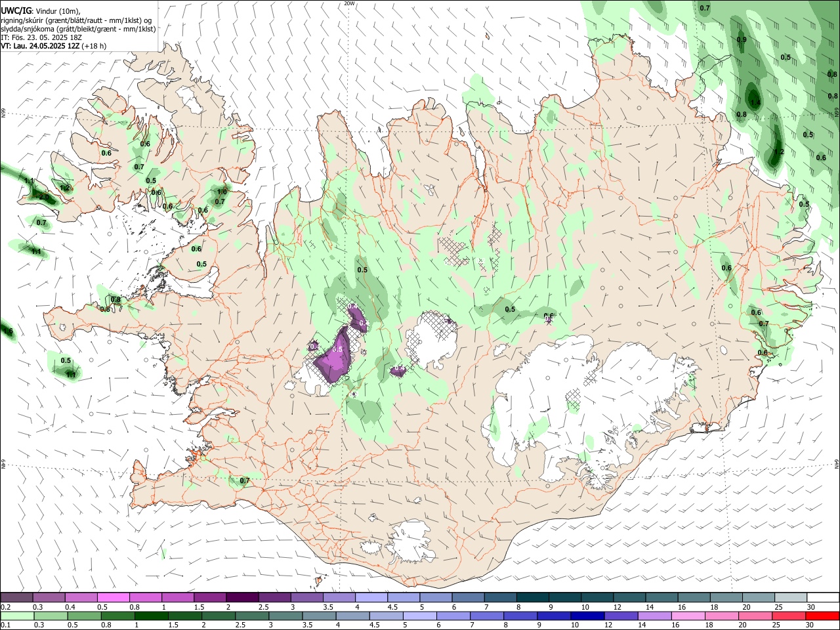Click the "0.2" legend scale label
The image size is (840, 630).
pos(5,607)
